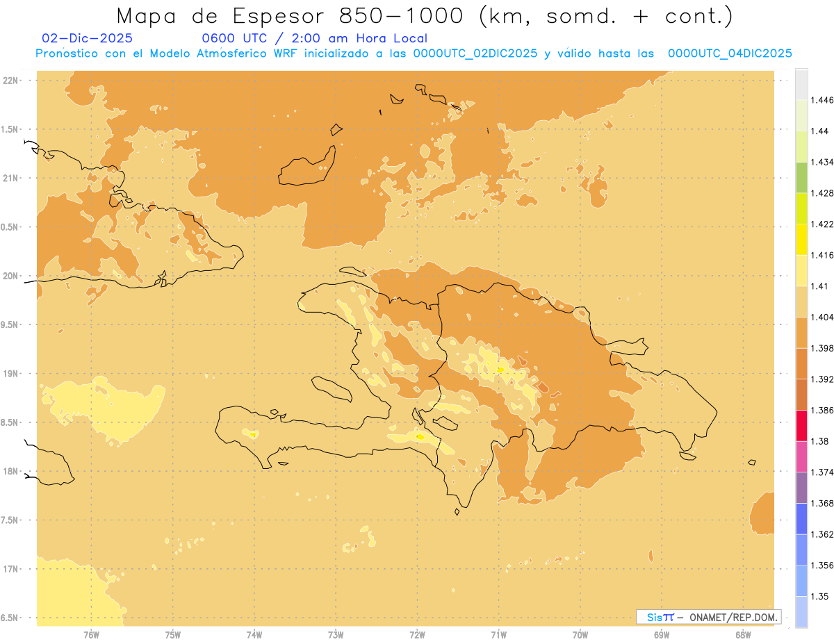Image resolution: width=834 pixels, height=644 pixels.
Task: Click the longitude label '75W'
Action: tap(172, 634)
